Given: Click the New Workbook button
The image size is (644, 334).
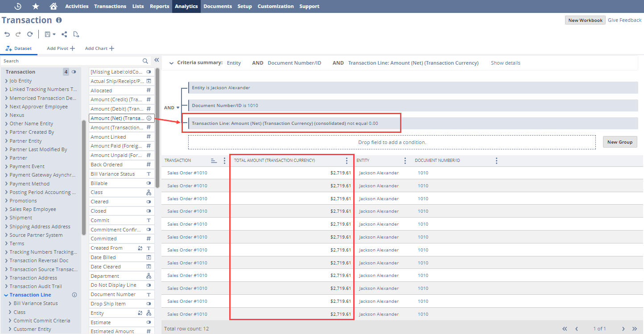Looking at the screenshot, I should tap(585, 20).
